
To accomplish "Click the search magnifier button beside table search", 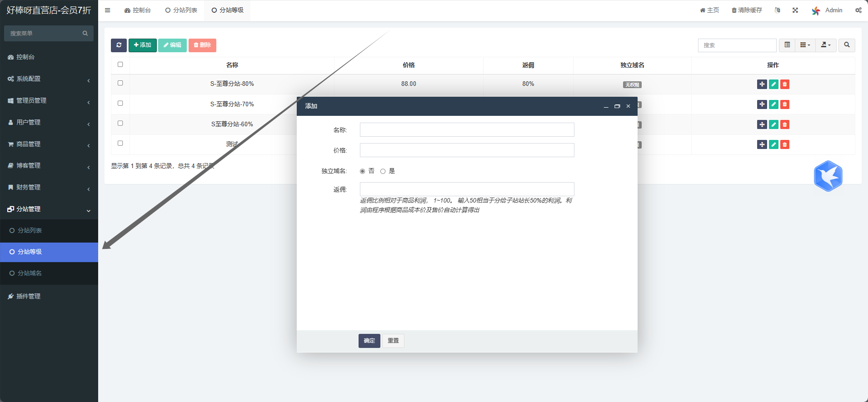I will (x=847, y=45).
